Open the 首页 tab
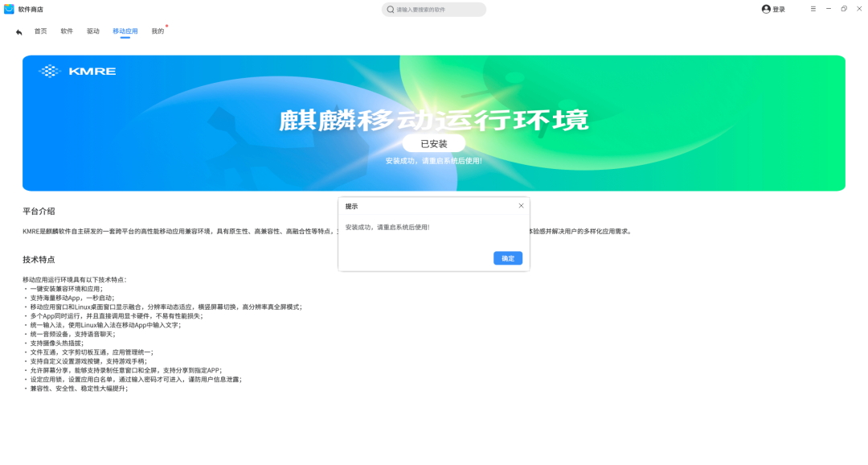868x465 pixels. click(40, 31)
